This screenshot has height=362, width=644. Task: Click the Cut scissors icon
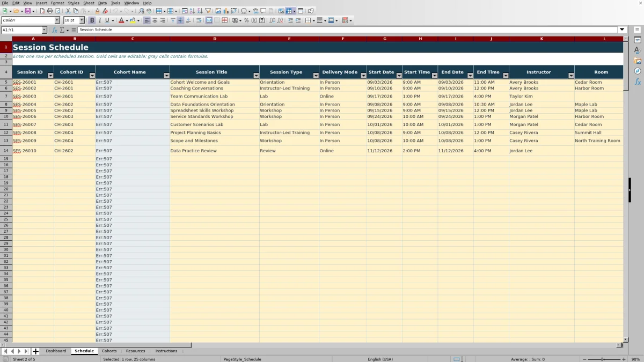(x=68, y=11)
